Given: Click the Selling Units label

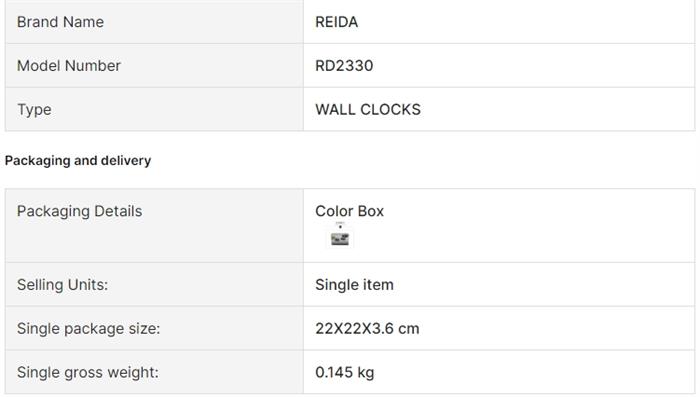Looking at the screenshot, I should (62, 284).
